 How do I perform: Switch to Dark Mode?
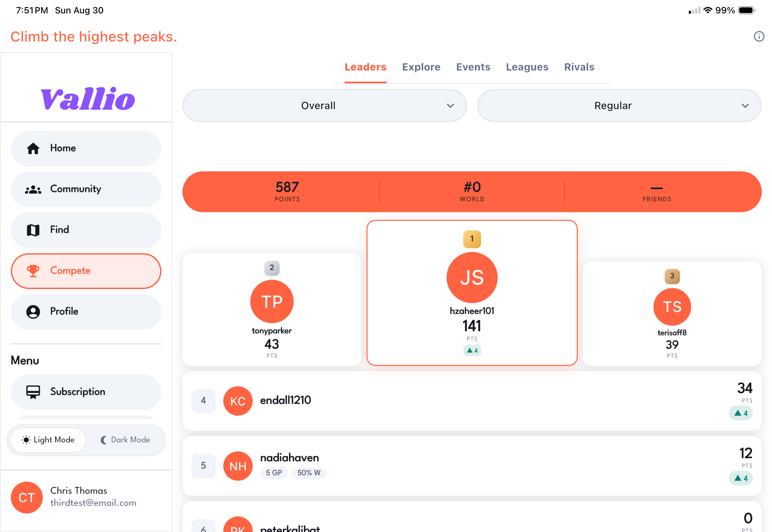tap(125, 440)
